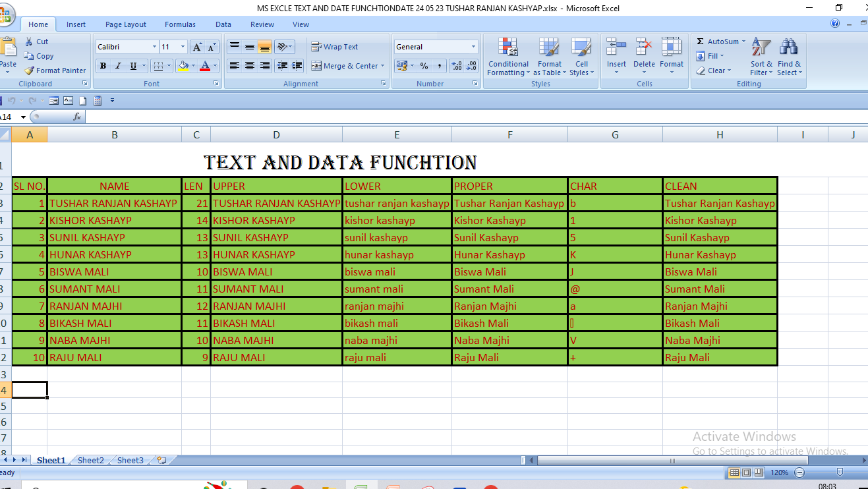Open the AutoSum dropdown arrow
The image size is (868, 489).
(x=744, y=42)
